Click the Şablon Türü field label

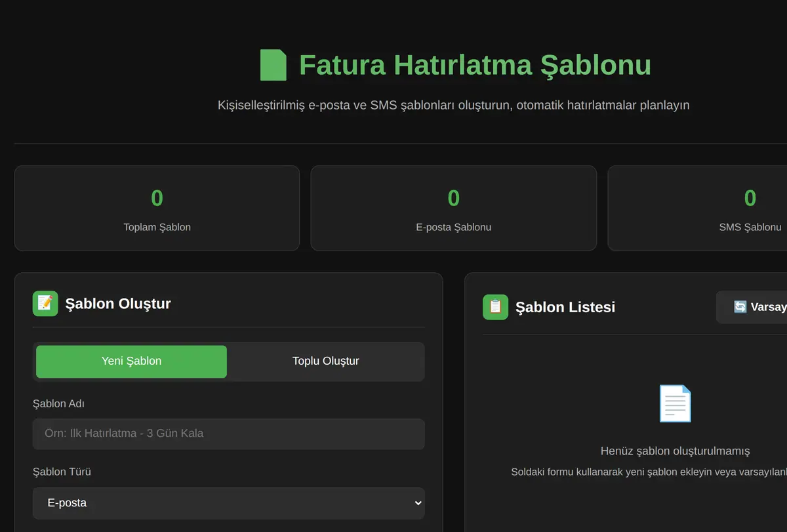pos(62,472)
